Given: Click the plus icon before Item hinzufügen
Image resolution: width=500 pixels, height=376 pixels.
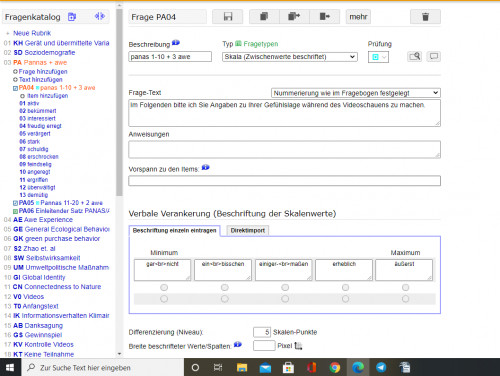Looking at the screenshot, I should [x=22, y=96].
